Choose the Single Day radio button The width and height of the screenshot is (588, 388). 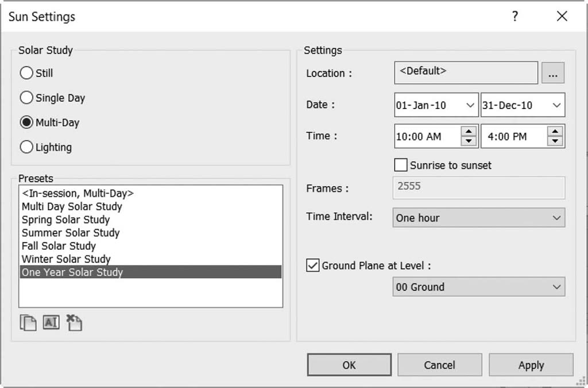26,98
